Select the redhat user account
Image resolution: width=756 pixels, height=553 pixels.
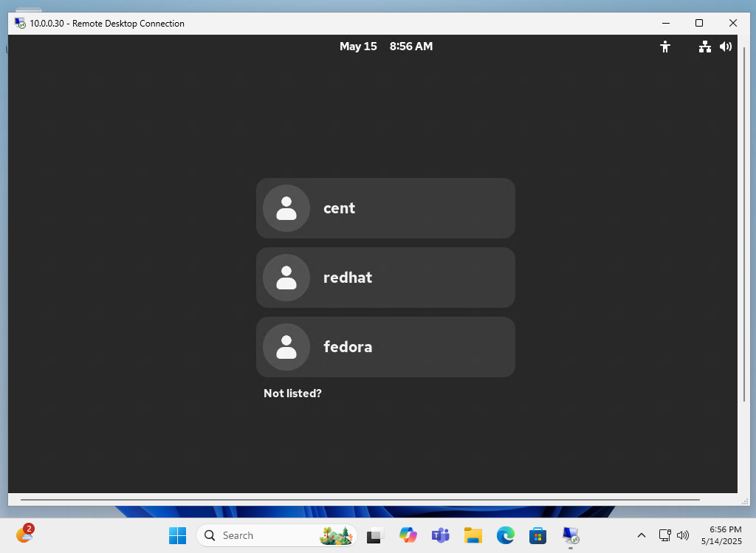(385, 278)
